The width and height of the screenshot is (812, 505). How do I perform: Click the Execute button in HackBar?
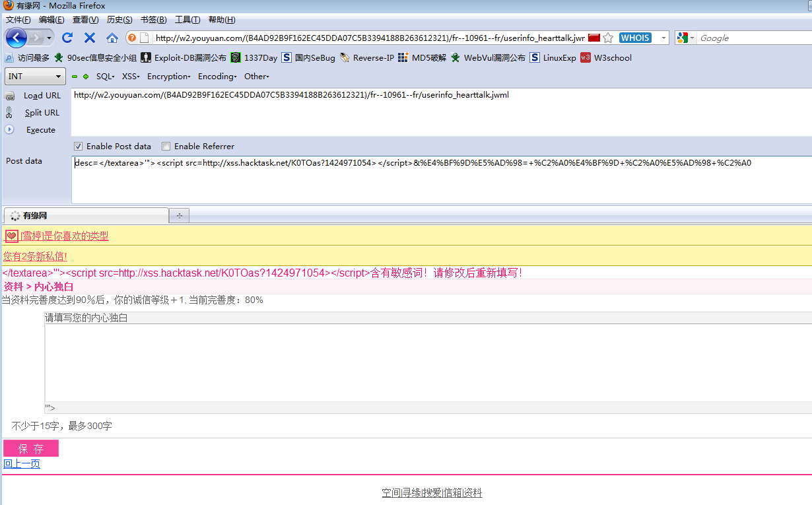(x=41, y=130)
